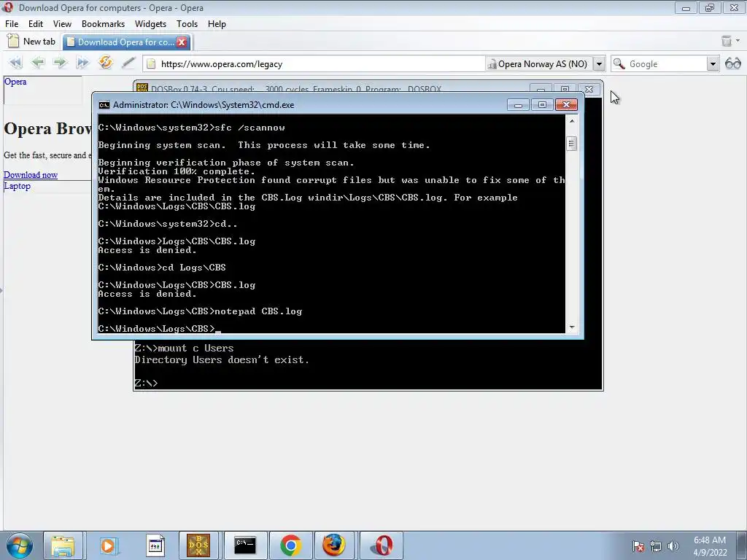
Task: Open the View menu
Action: pyautogui.click(x=63, y=24)
